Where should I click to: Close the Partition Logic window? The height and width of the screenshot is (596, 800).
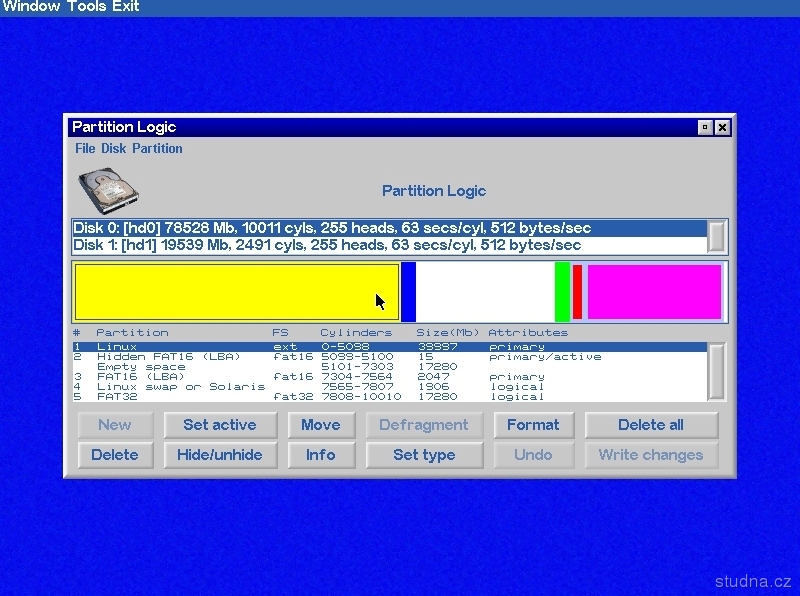pos(722,128)
